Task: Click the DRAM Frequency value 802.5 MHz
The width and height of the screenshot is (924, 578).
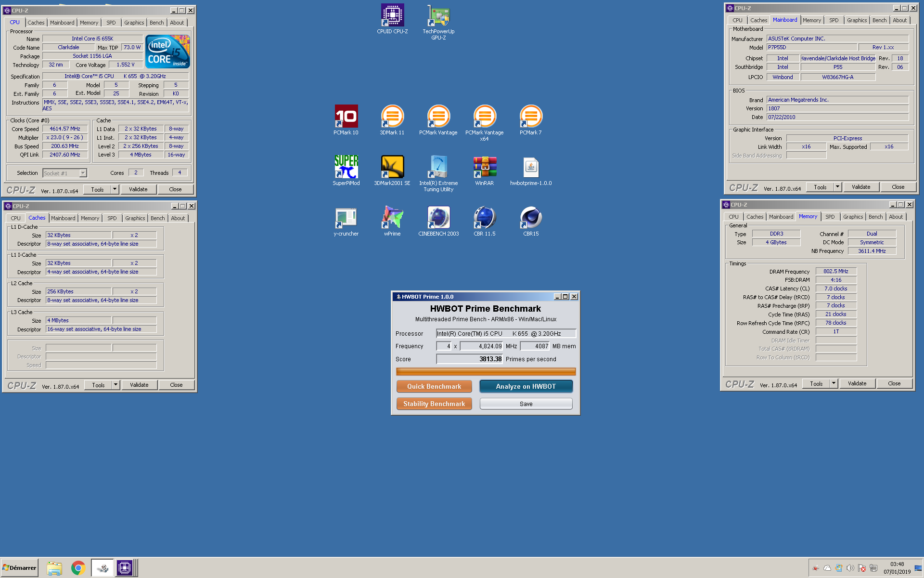Action: click(x=836, y=271)
